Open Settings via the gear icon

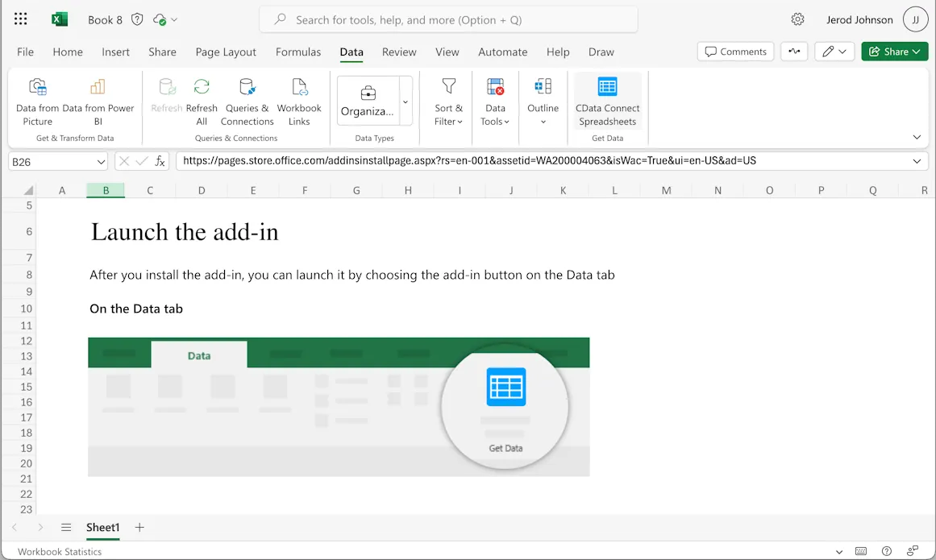[797, 19]
